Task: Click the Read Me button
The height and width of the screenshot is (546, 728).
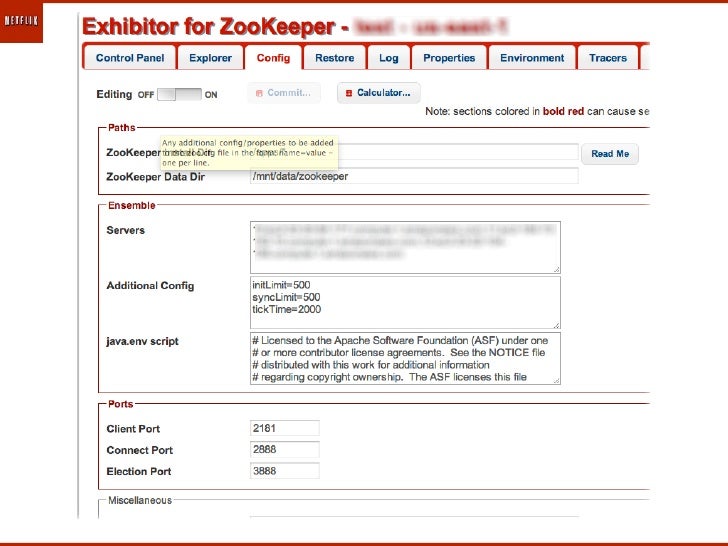Action: tap(610, 154)
